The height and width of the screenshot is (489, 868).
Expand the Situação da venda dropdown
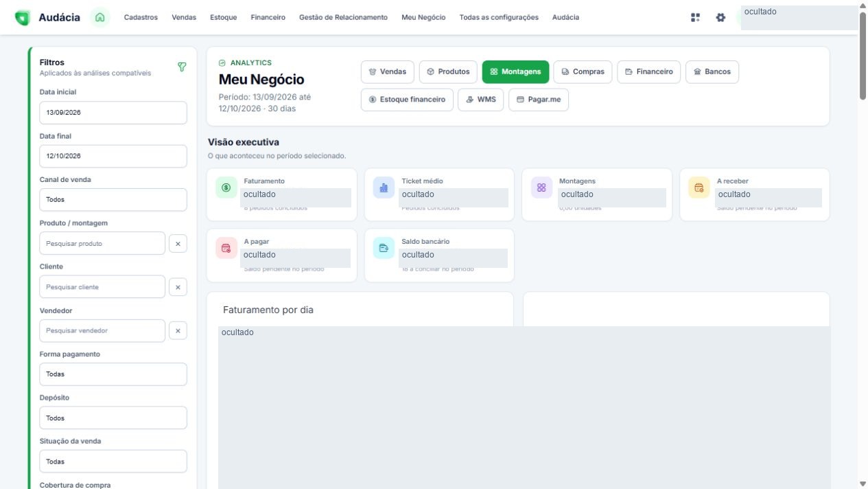pyautogui.click(x=113, y=462)
